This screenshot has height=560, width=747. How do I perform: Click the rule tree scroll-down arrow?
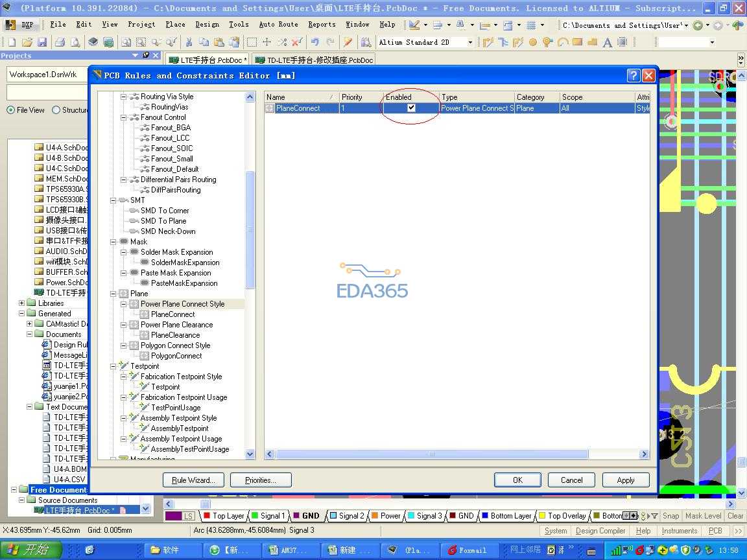(x=250, y=454)
